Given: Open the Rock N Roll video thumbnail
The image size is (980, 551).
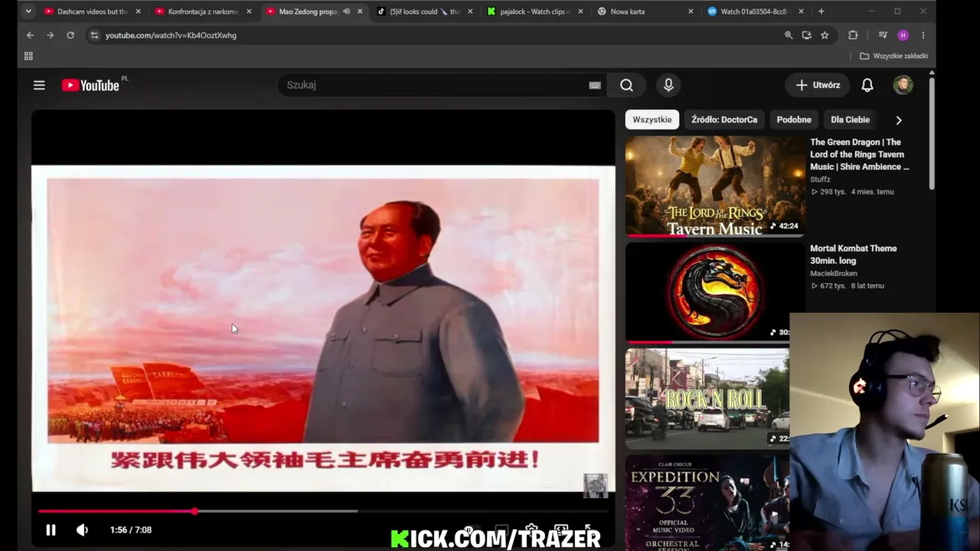Looking at the screenshot, I should (x=707, y=399).
